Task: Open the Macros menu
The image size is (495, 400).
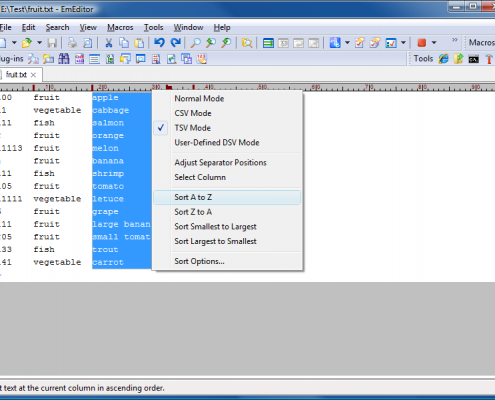Action: pos(120,28)
